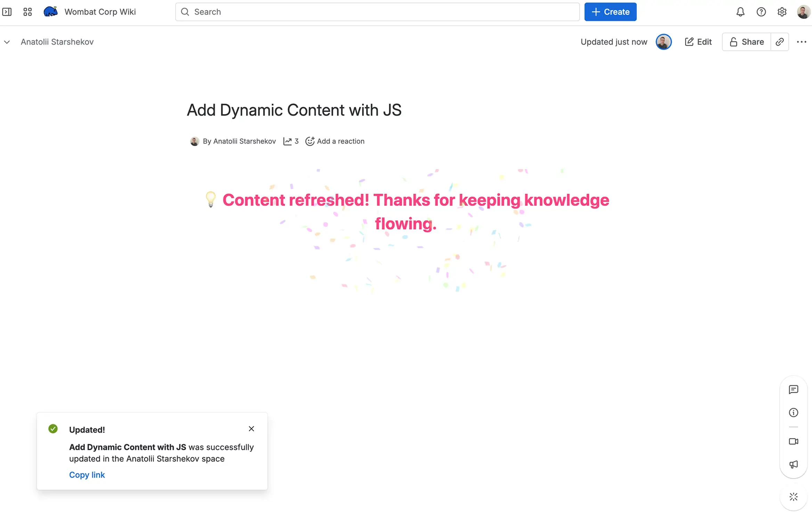Viewport: 812px width, 516px height.
Task: Click the Wombat Corp Wiki logo
Action: (50, 11)
